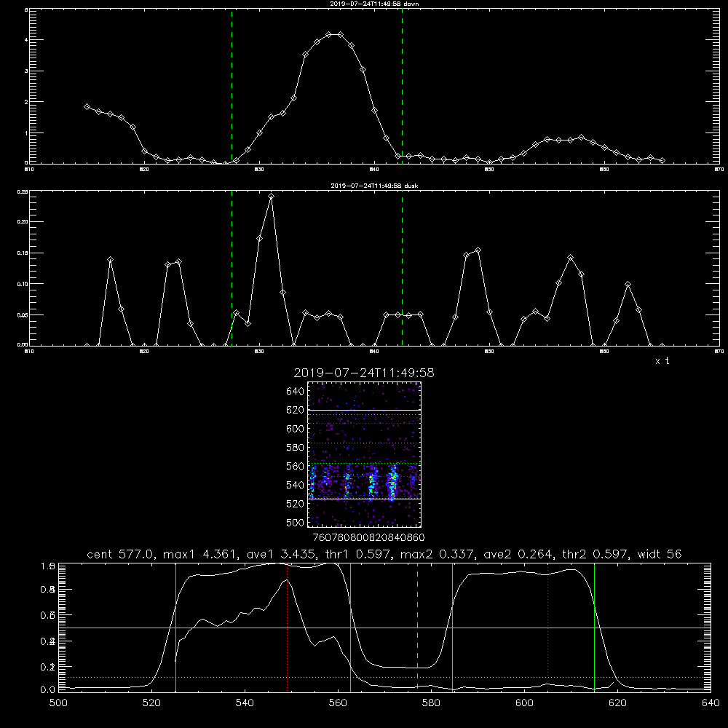Select the dusk curve peak diamond near x 862
This screenshot has width=728, height=728.
[628, 284]
